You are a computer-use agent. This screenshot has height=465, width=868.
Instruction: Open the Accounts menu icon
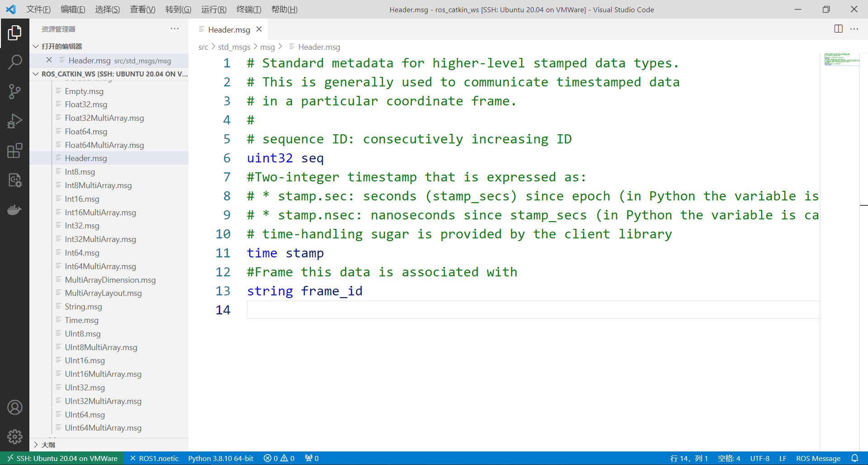click(x=14, y=408)
